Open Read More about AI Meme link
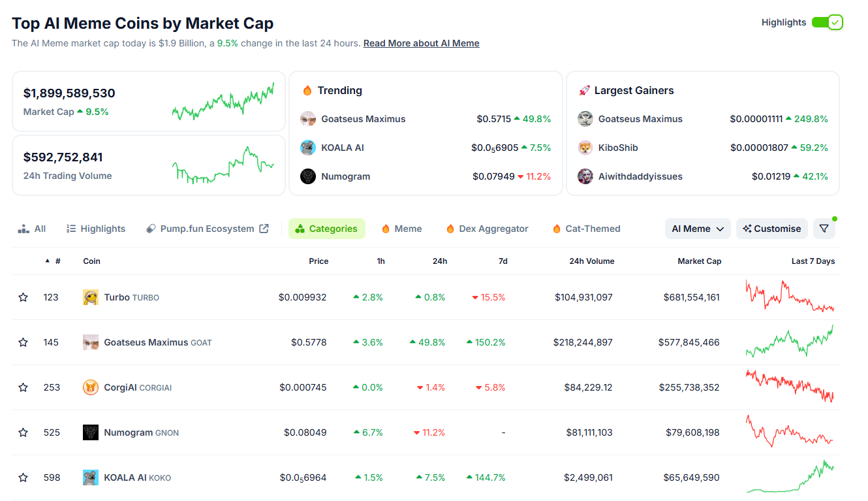Screen dimensions: 868x501 coord(421,43)
